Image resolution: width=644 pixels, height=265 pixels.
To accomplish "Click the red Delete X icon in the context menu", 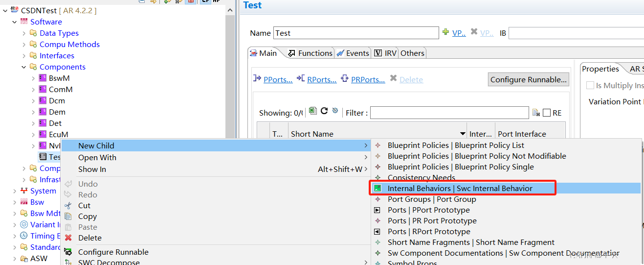I will [x=68, y=238].
